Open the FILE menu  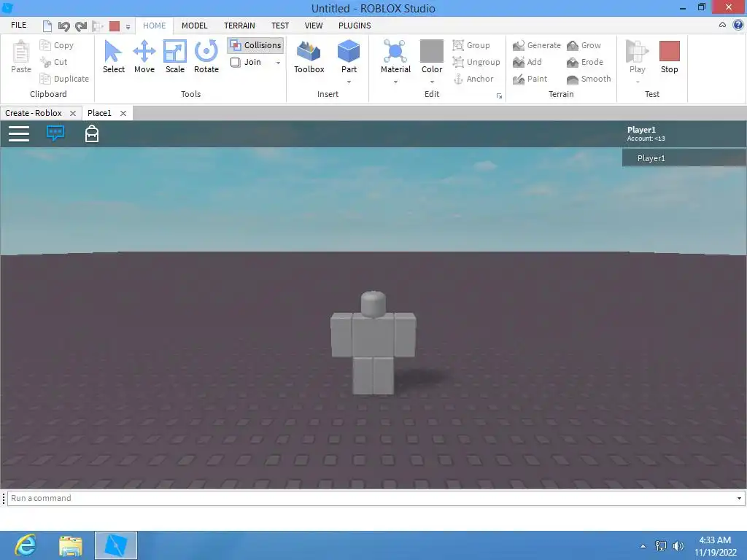tap(18, 26)
